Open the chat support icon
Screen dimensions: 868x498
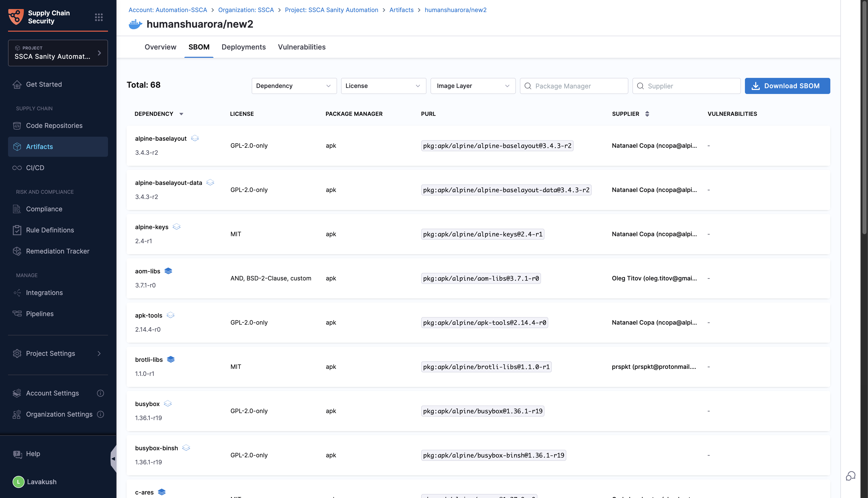pyautogui.click(x=850, y=476)
